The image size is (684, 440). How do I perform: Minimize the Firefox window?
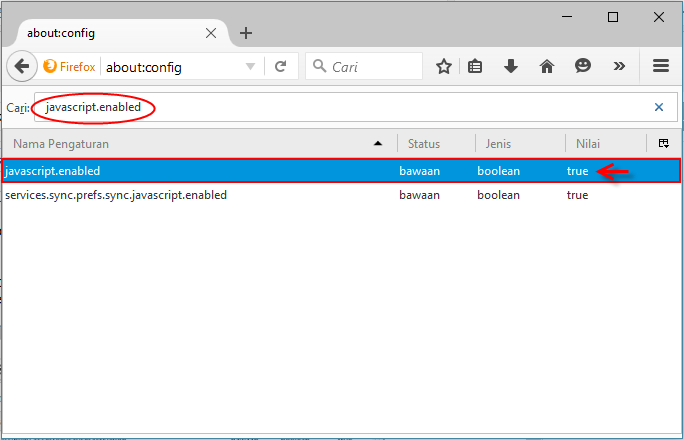pos(567,17)
